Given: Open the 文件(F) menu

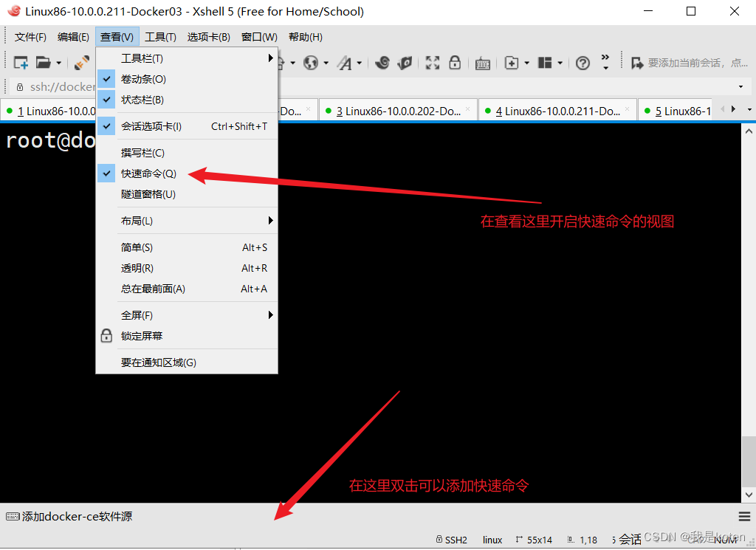Looking at the screenshot, I should point(30,37).
